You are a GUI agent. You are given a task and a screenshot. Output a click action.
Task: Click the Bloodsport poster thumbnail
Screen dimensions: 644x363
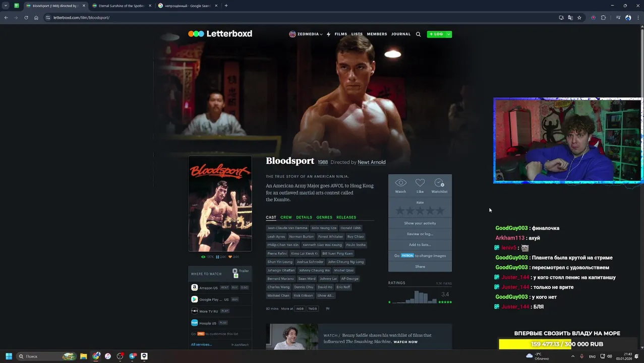point(220,204)
